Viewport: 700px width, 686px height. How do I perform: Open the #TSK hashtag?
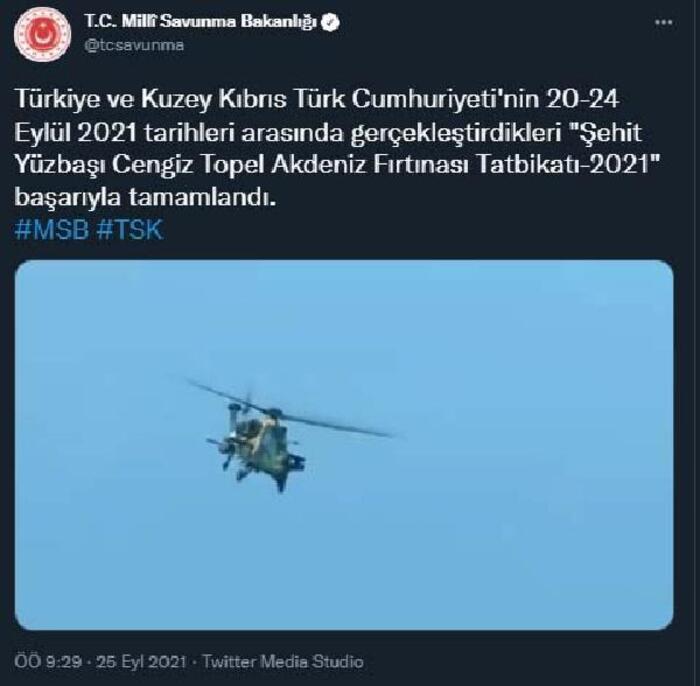(129, 230)
